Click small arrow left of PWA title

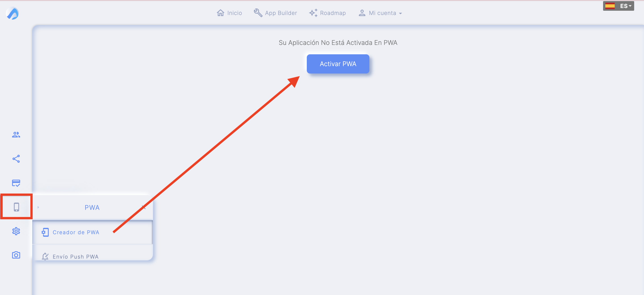pyautogui.click(x=38, y=207)
